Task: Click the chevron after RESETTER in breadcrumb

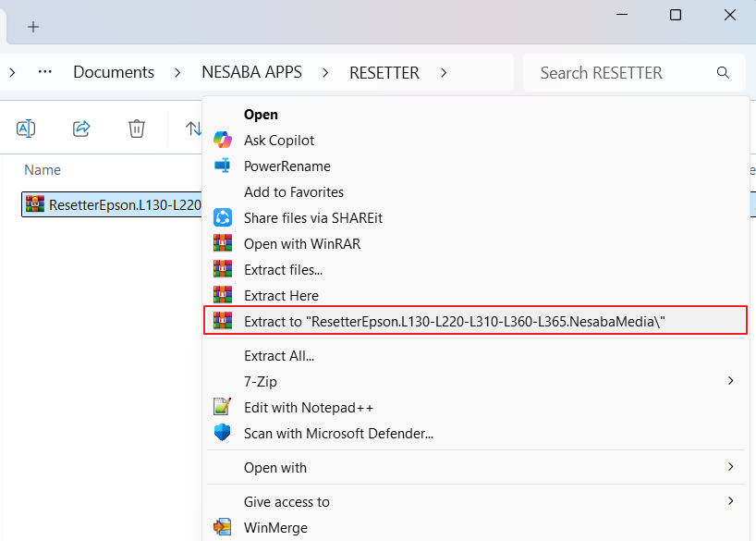Action: coord(444,72)
